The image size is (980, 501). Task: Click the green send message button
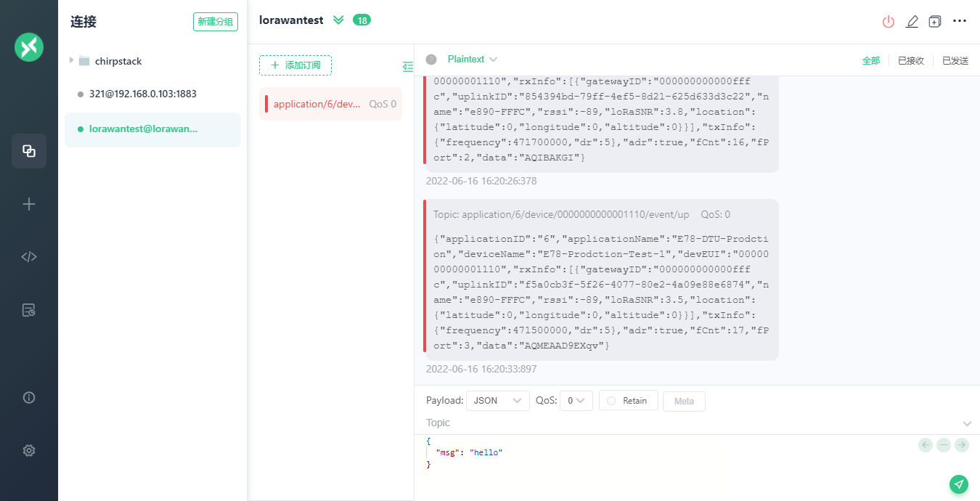[x=959, y=484]
